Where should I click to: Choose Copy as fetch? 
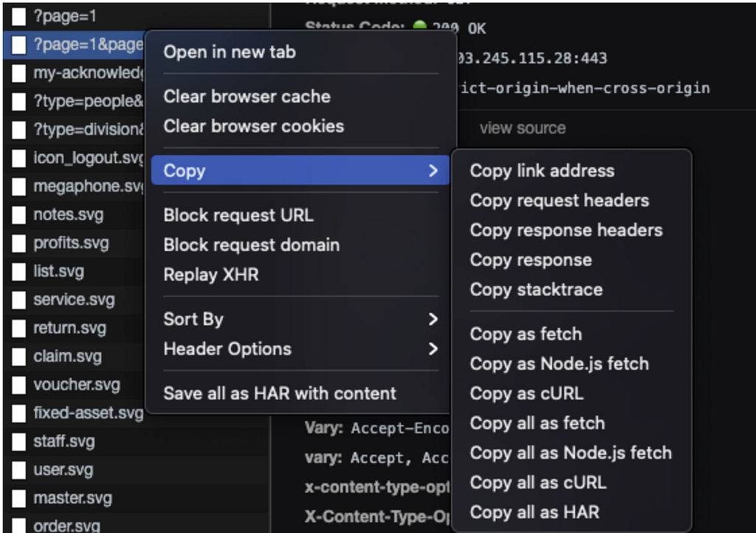526,334
